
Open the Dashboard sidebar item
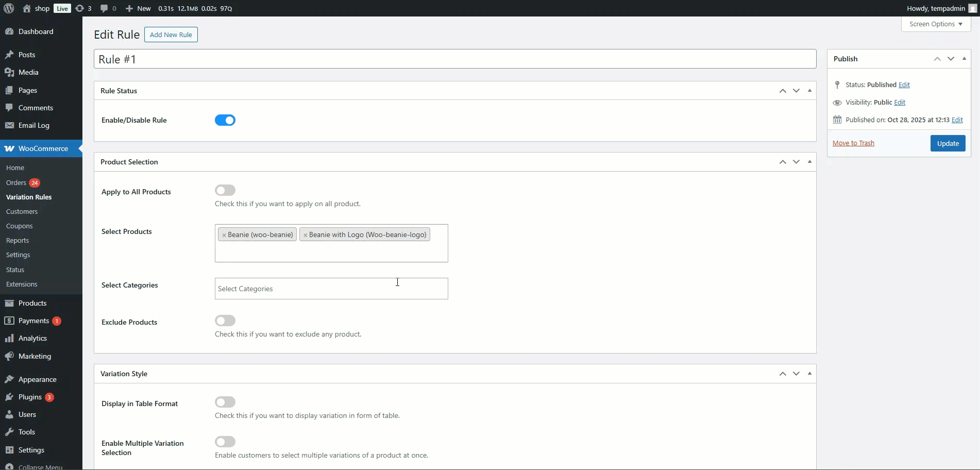36,31
